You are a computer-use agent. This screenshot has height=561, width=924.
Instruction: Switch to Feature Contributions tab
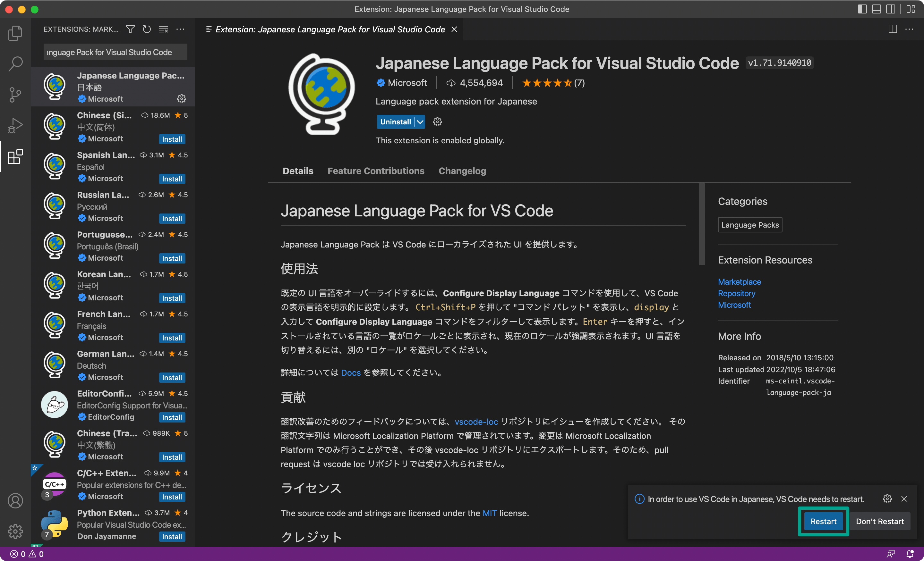pyautogui.click(x=376, y=171)
